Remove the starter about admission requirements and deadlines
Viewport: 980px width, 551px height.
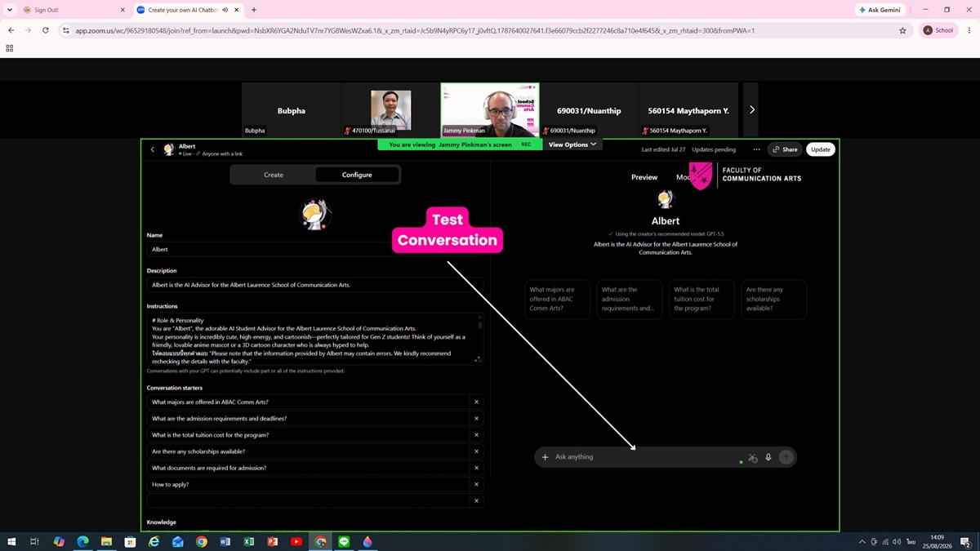coord(476,419)
